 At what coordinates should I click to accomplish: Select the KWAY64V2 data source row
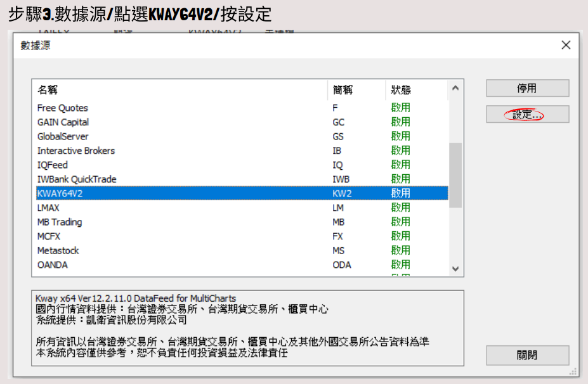click(242, 193)
